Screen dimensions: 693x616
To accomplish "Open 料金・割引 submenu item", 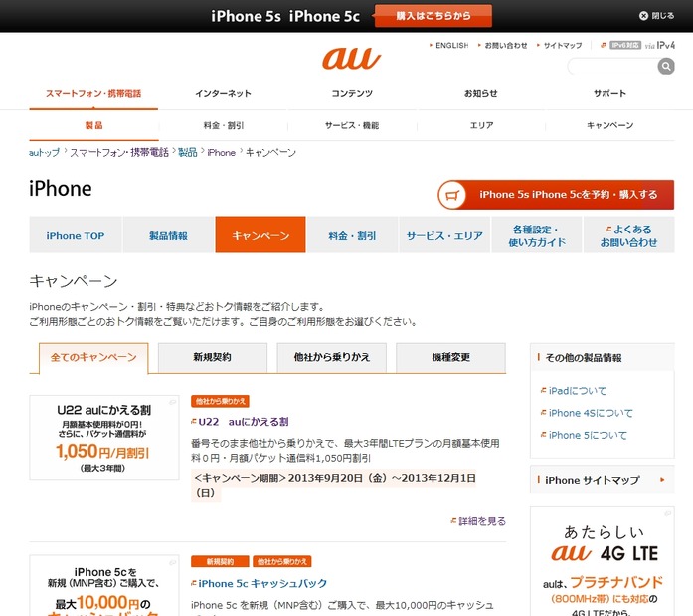I will pos(223,125).
